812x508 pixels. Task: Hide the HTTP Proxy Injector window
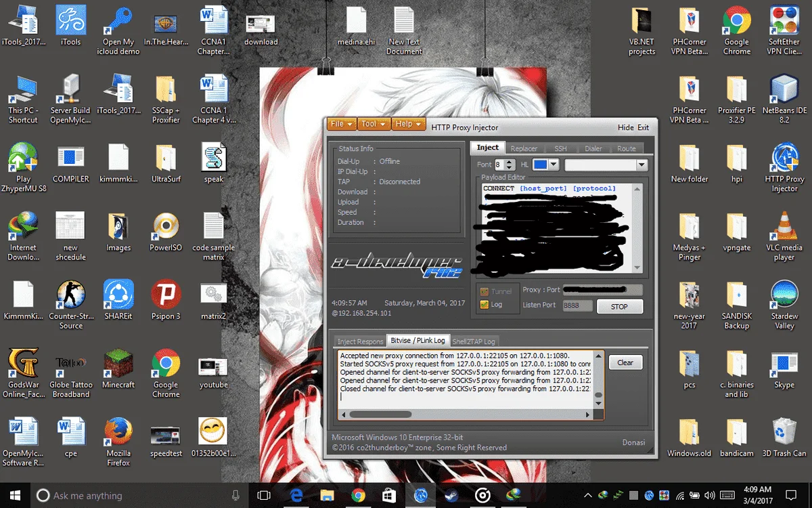[x=626, y=127]
